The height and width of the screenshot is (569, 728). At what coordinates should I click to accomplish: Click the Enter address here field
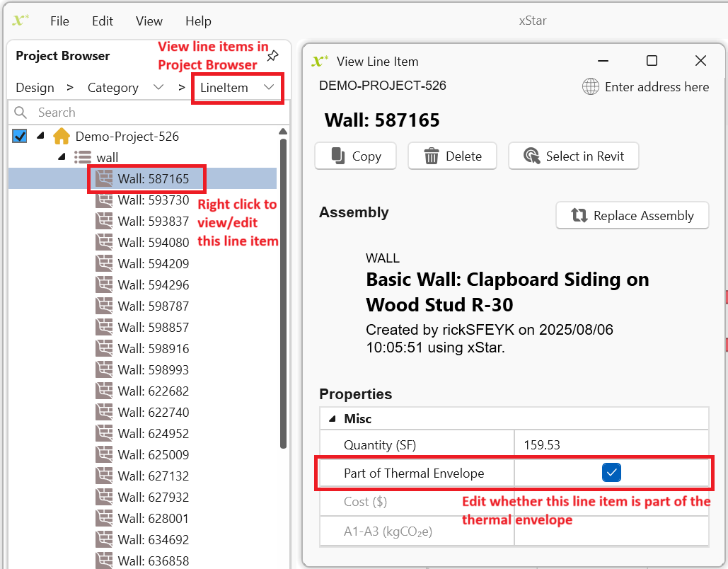656,86
